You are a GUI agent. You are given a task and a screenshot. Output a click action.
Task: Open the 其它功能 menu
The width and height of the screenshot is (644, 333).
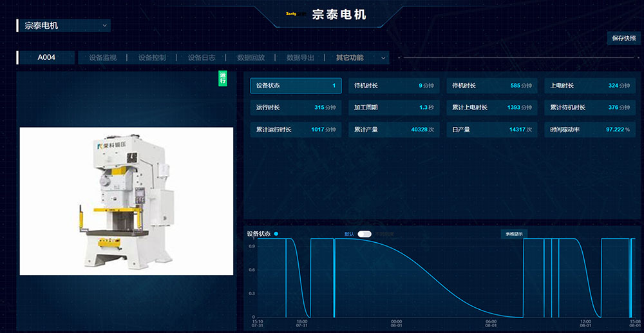[x=350, y=58]
